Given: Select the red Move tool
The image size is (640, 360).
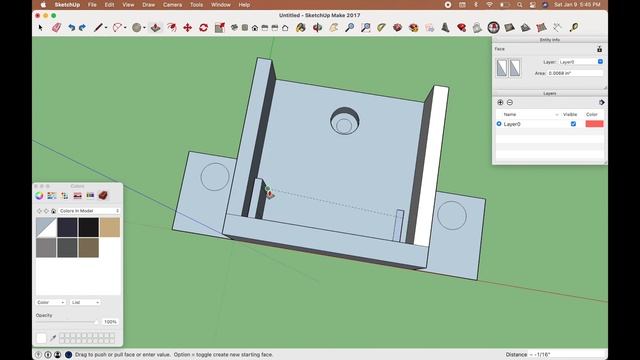Looking at the screenshot, I should point(187,27).
